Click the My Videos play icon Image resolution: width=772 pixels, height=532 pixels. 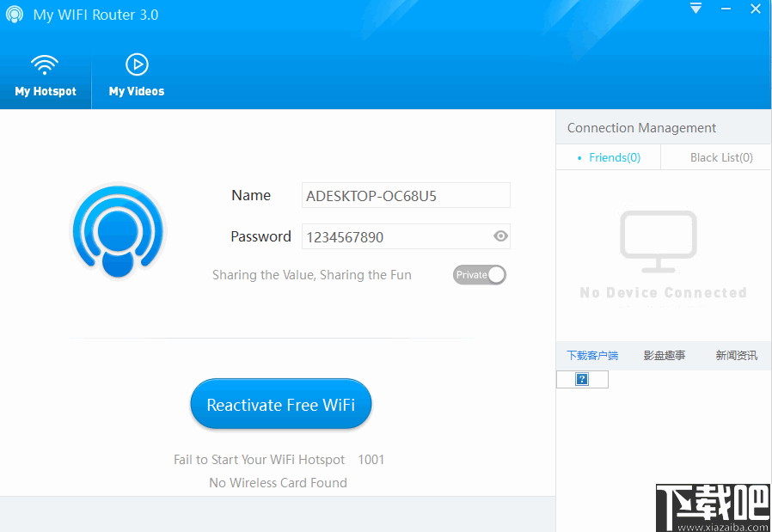[136, 63]
